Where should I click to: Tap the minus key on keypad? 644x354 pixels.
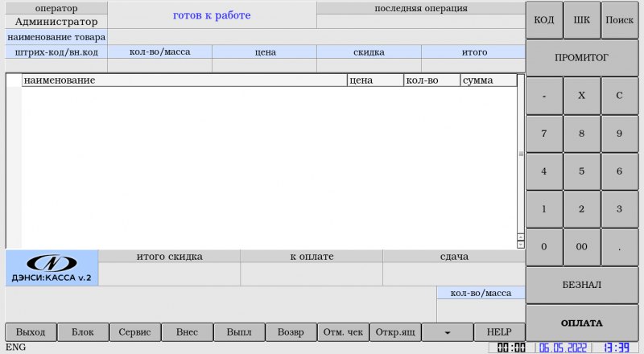coord(544,96)
